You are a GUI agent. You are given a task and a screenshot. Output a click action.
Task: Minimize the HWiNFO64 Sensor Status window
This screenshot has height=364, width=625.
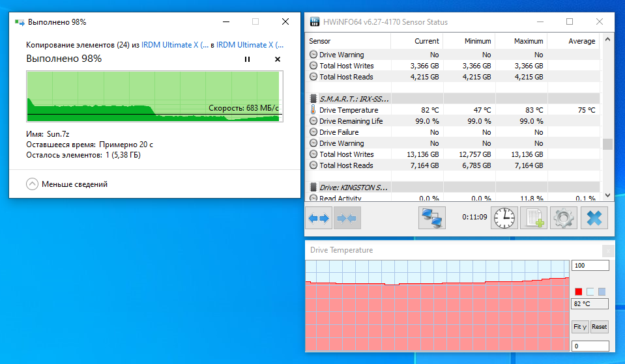pyautogui.click(x=540, y=22)
